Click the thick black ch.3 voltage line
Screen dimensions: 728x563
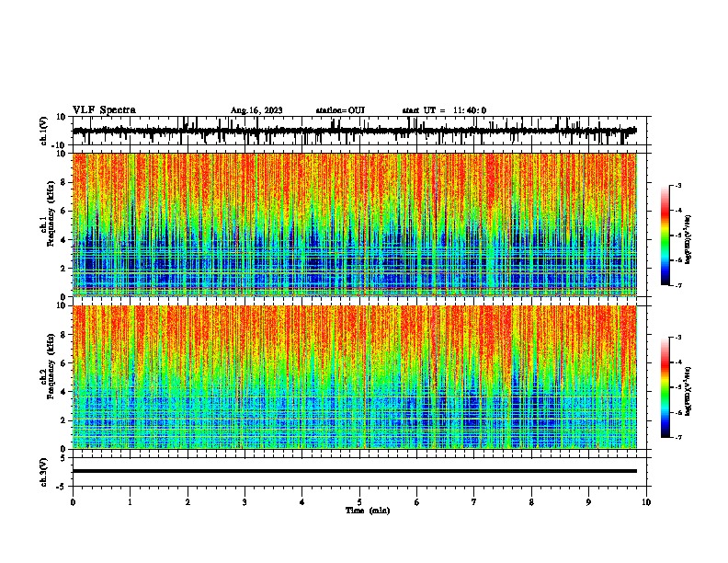pos(355,471)
